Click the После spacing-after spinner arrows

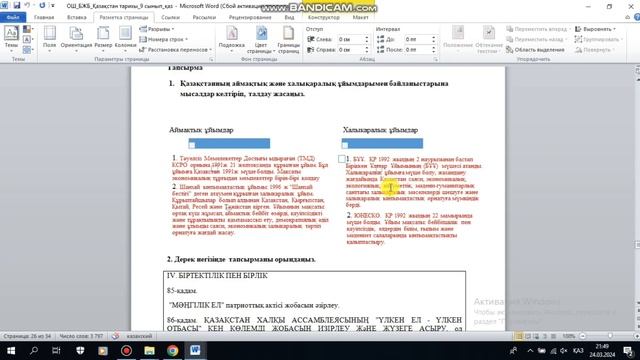coord(433,50)
